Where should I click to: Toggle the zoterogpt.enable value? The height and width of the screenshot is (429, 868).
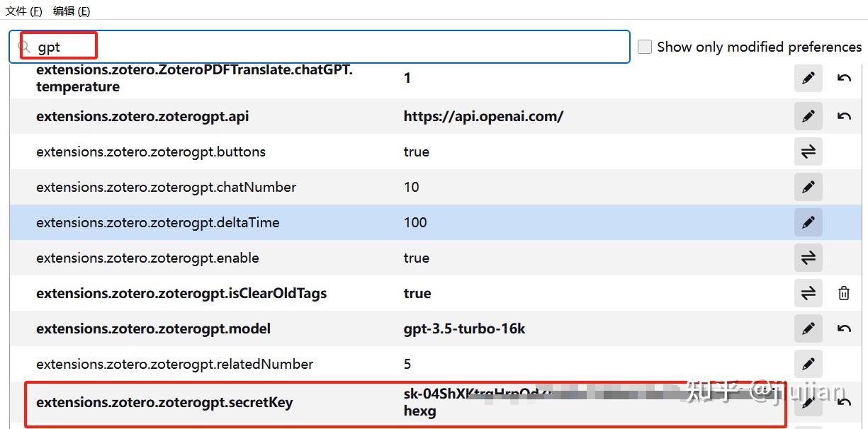tap(808, 258)
